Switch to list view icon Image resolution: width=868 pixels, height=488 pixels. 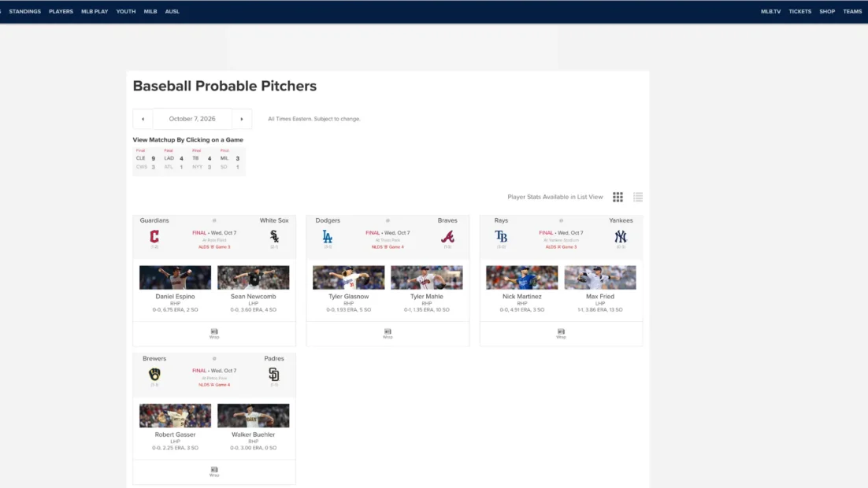(x=638, y=197)
